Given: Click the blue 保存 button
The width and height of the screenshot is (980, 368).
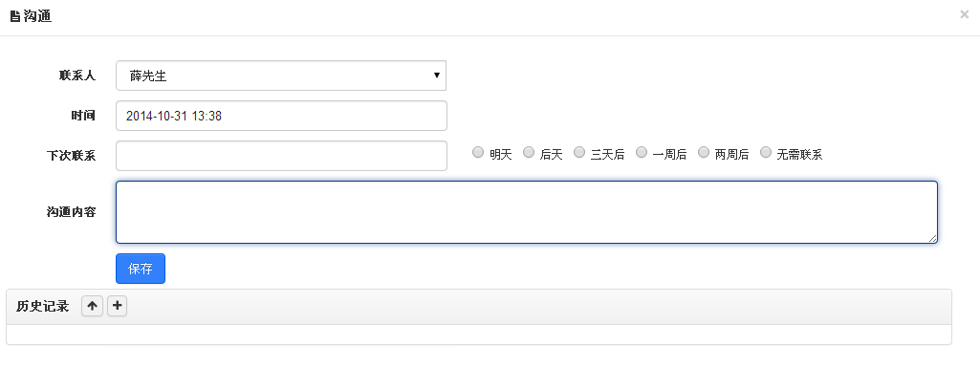Looking at the screenshot, I should [x=141, y=269].
